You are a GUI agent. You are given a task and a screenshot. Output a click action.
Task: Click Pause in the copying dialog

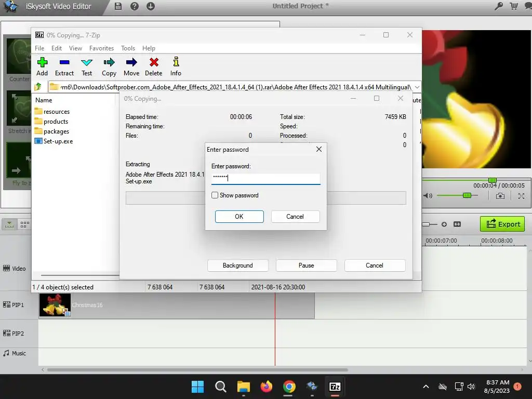[307, 265]
